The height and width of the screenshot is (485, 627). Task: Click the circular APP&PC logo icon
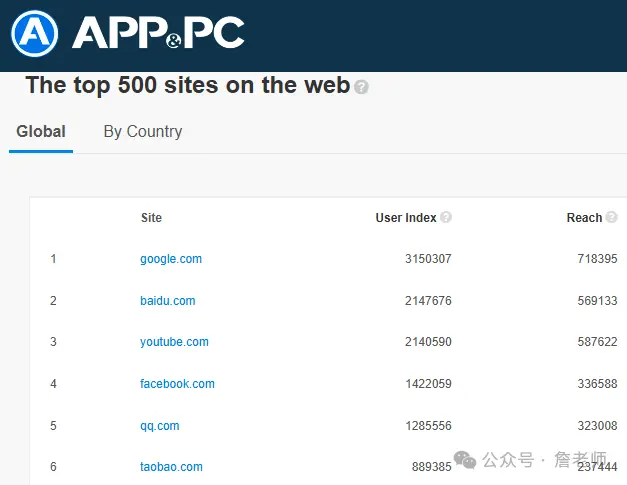pos(35,33)
